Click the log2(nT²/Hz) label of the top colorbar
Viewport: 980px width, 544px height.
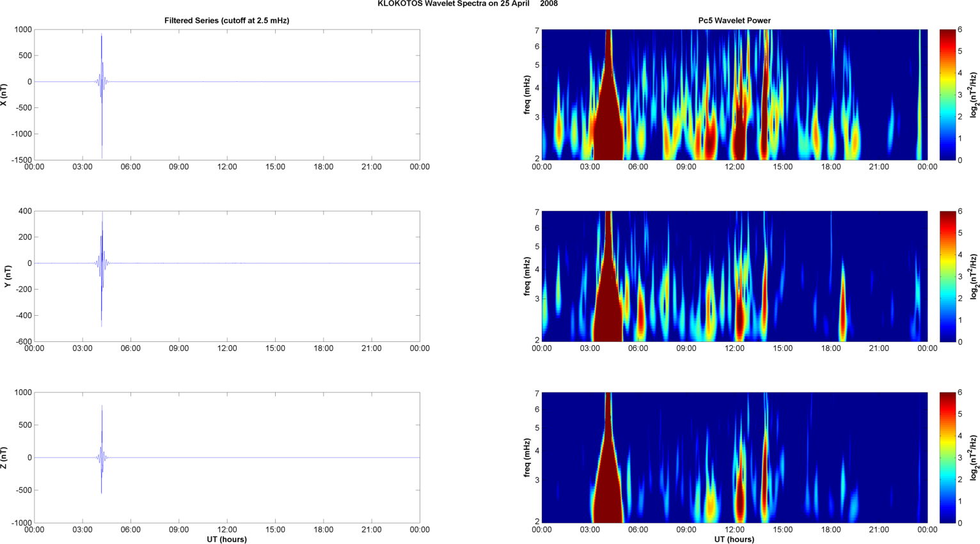click(x=974, y=95)
